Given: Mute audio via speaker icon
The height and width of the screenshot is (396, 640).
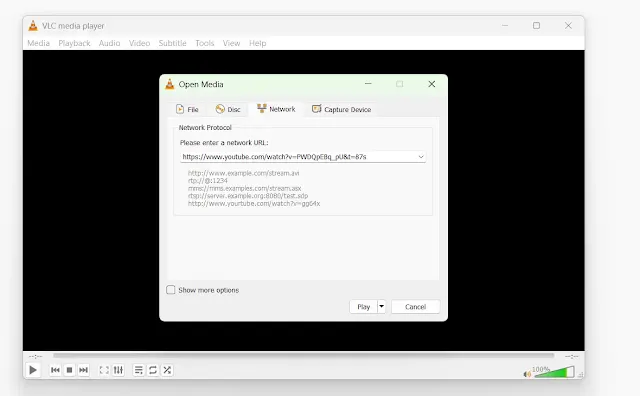Looking at the screenshot, I should click(527, 374).
